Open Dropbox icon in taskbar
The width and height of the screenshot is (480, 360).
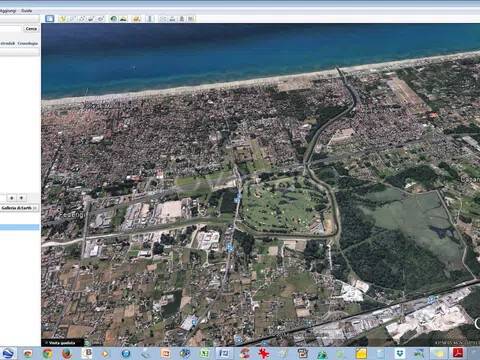400,353
